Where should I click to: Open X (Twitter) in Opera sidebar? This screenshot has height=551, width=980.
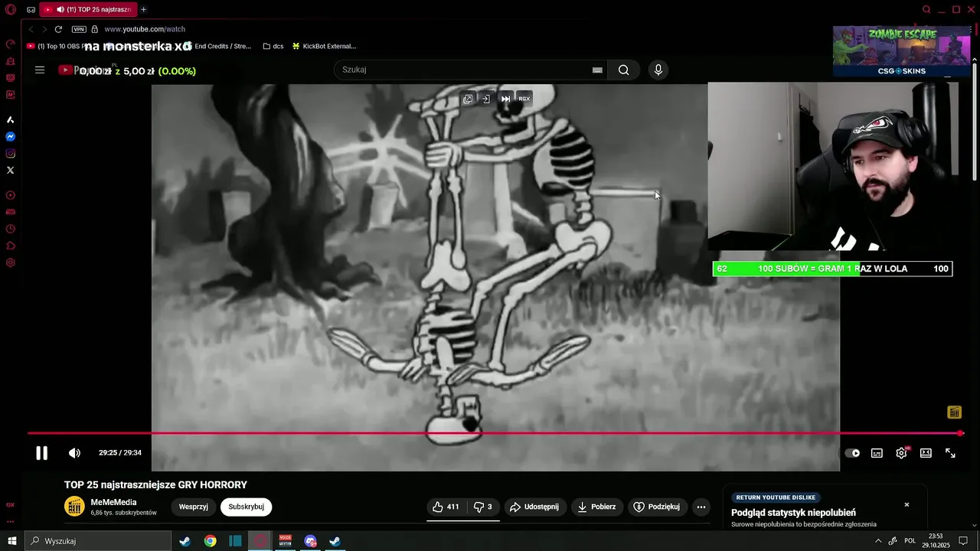pyautogui.click(x=11, y=171)
